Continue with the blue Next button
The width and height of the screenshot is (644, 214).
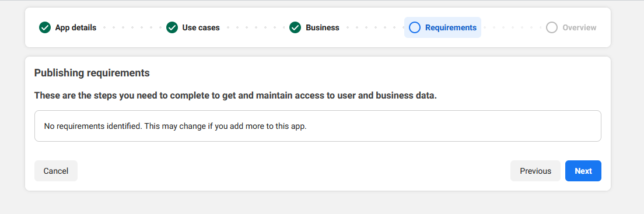click(x=583, y=171)
